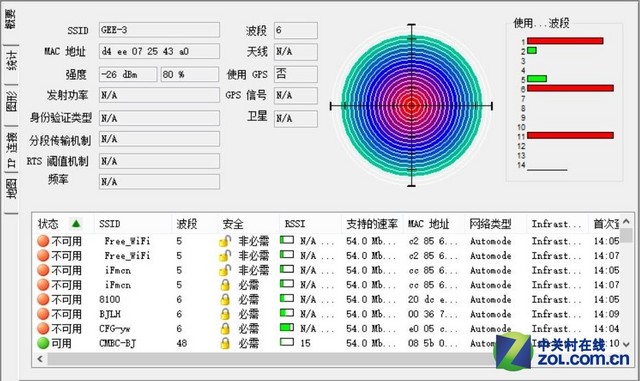Click the strength percentage field showing 80 %
This screenshot has height=381, width=640.
point(190,74)
